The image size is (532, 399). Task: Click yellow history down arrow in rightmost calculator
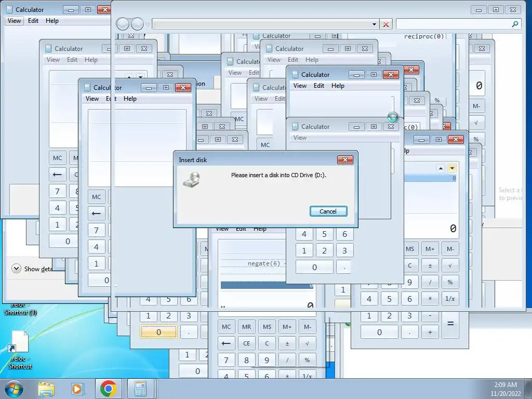[452, 168]
